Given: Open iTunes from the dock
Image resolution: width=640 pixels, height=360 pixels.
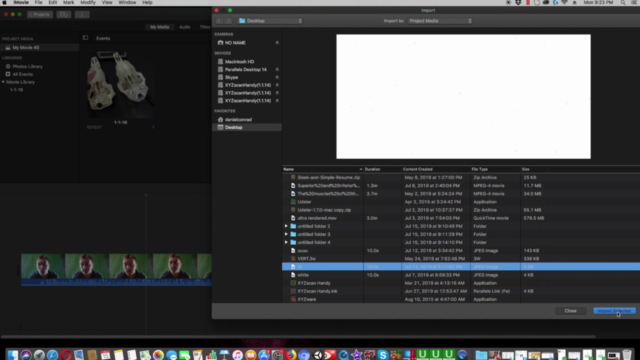Looking at the screenshot, I should [237, 355].
